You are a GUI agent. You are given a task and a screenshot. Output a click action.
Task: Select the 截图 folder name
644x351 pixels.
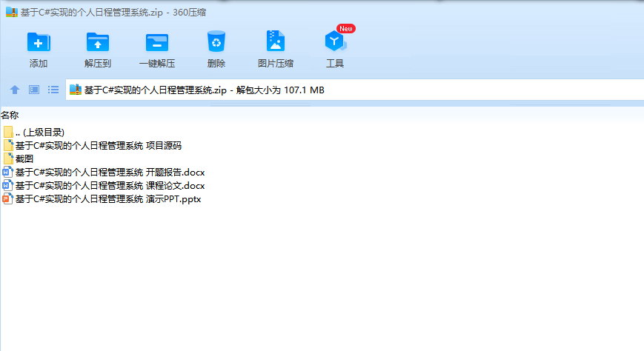24,159
